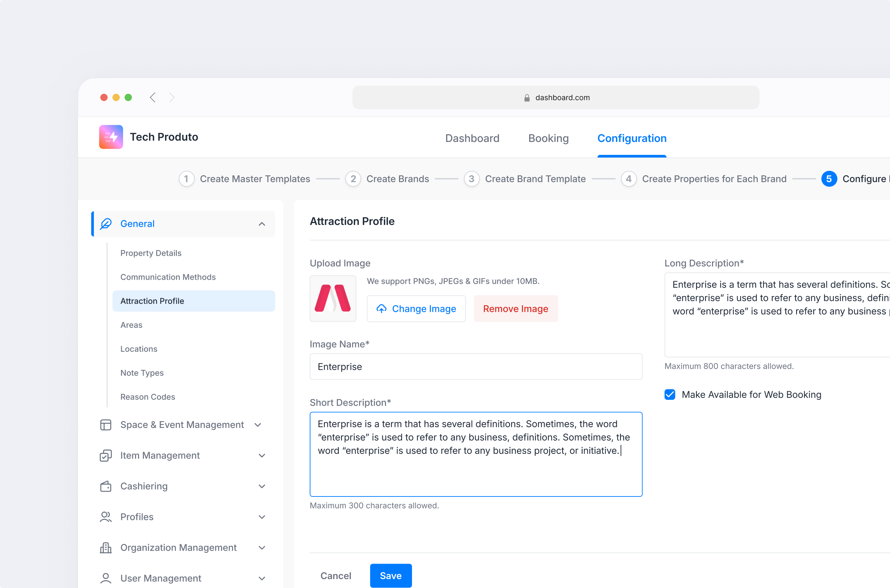Click the lock icon in the address bar
890x588 pixels.
[x=527, y=97]
